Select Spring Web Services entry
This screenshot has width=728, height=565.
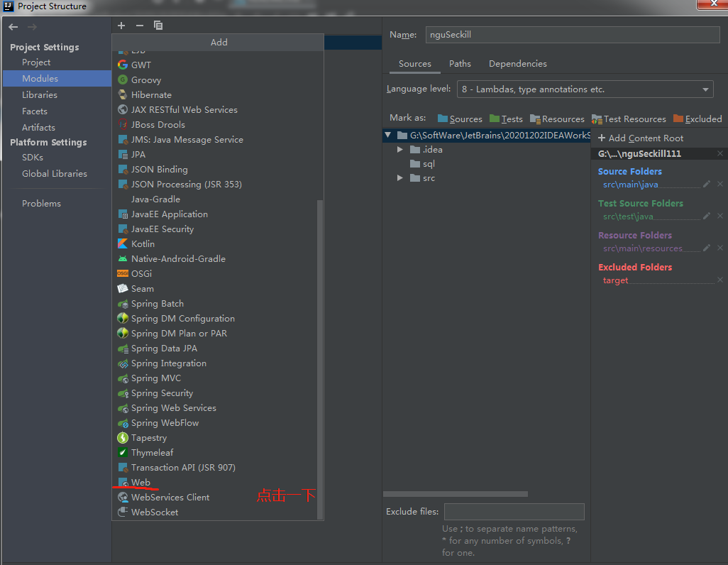click(x=218, y=408)
